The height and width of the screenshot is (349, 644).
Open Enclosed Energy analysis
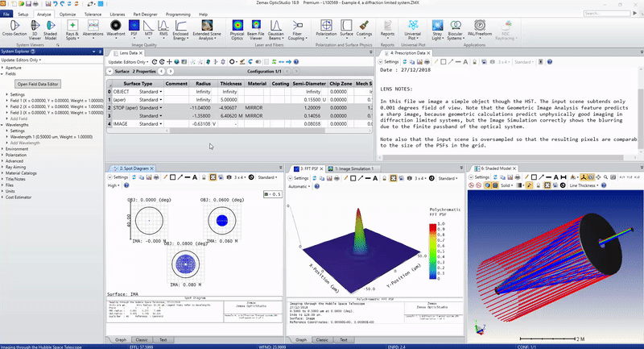180,30
